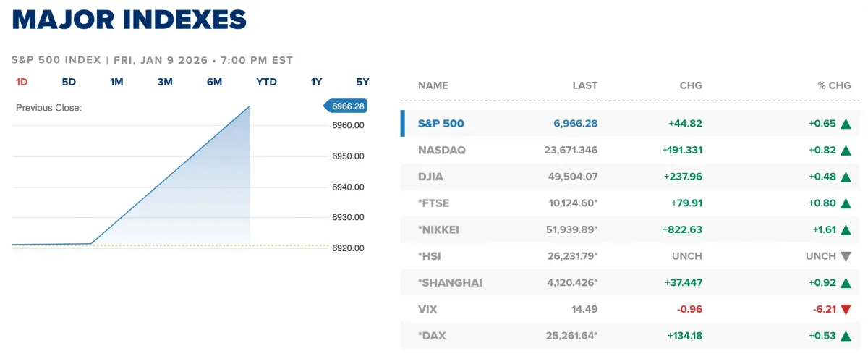Click the FTSE up arrow indicator
Screen dimensions: 868x359
point(846,203)
